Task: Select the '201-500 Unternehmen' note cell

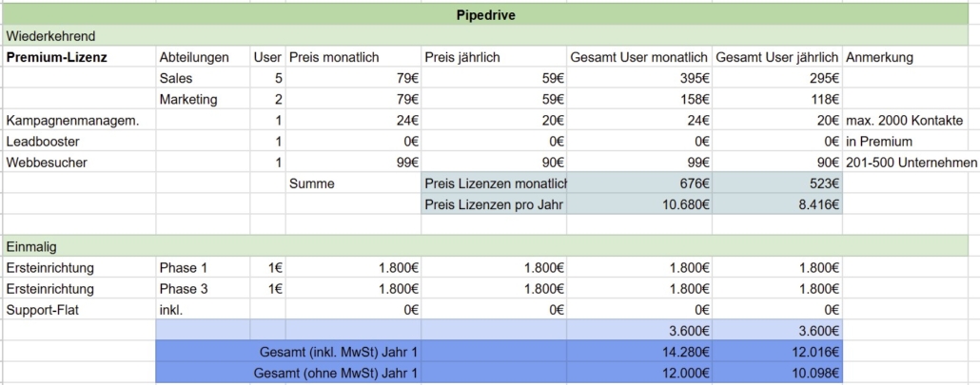Action: click(911, 163)
